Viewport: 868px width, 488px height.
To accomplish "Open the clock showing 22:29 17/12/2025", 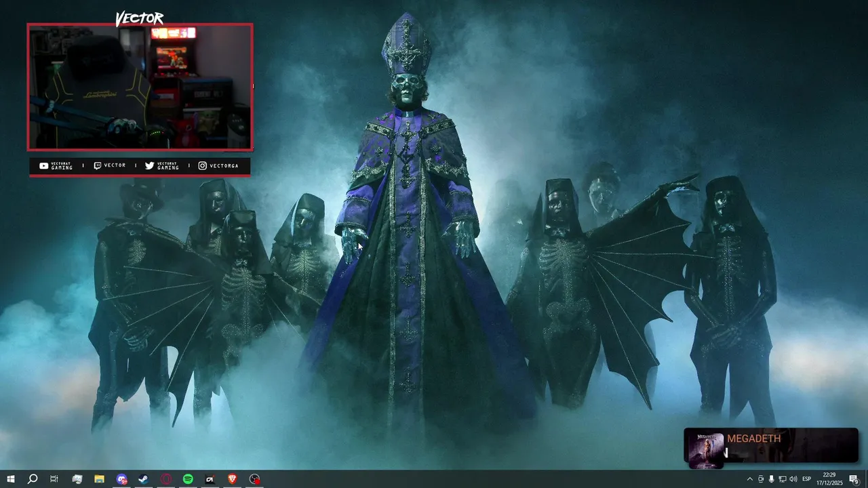I will [x=829, y=479].
